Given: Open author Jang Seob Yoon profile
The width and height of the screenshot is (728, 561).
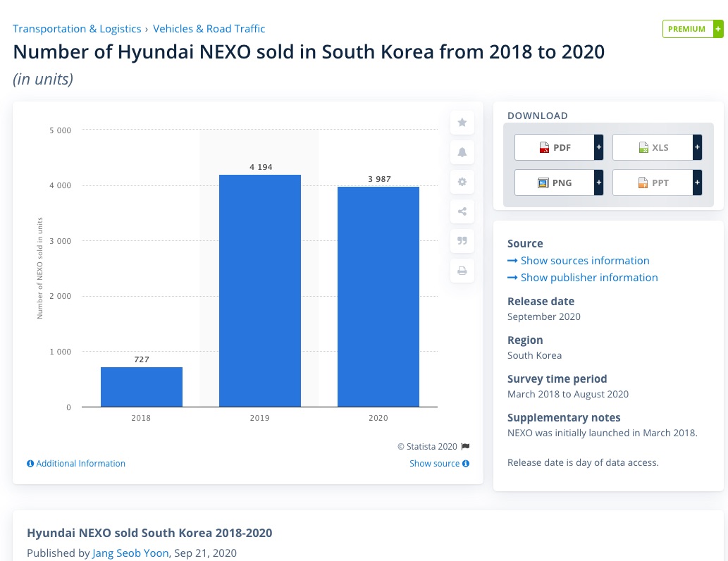Looking at the screenshot, I should [x=130, y=553].
